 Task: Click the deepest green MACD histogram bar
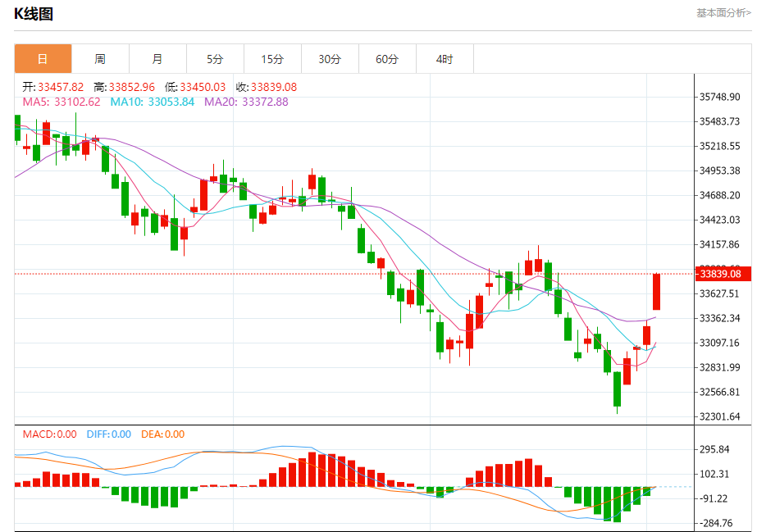[617, 504]
